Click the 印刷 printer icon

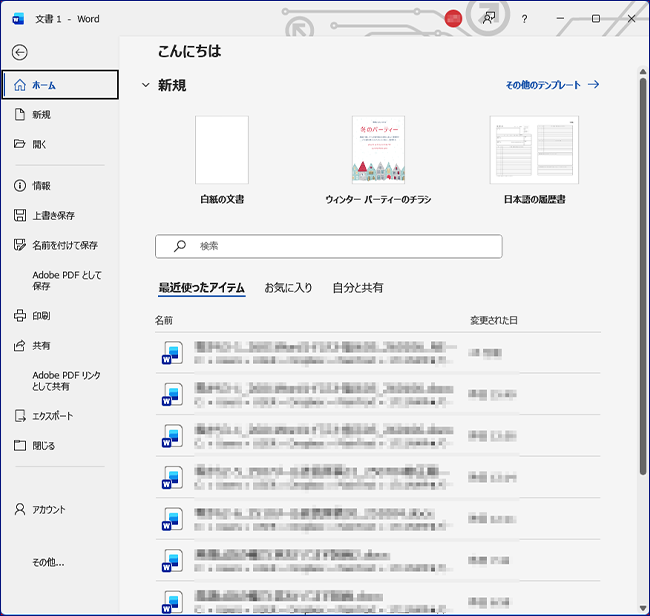point(20,315)
